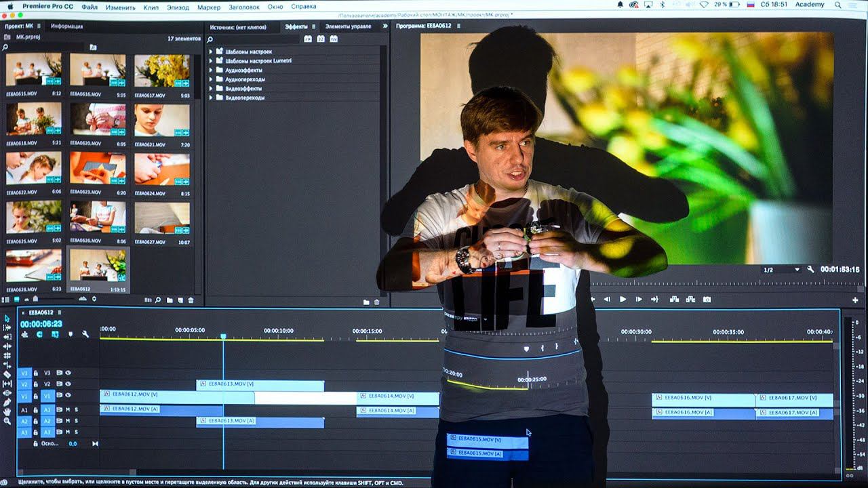The height and width of the screenshot is (488, 868).
Task: Open the Эпизод menu
Action: coord(178,6)
